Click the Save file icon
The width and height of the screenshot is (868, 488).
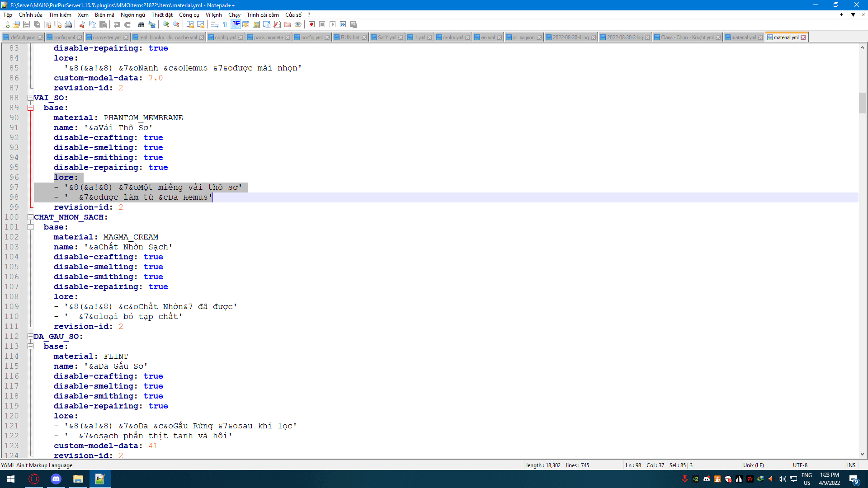27,24
